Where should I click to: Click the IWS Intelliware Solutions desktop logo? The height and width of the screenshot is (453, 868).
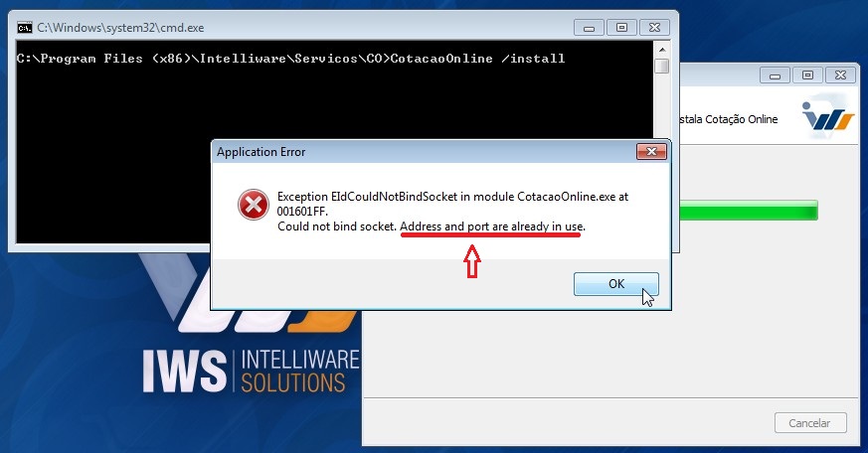[251, 372]
